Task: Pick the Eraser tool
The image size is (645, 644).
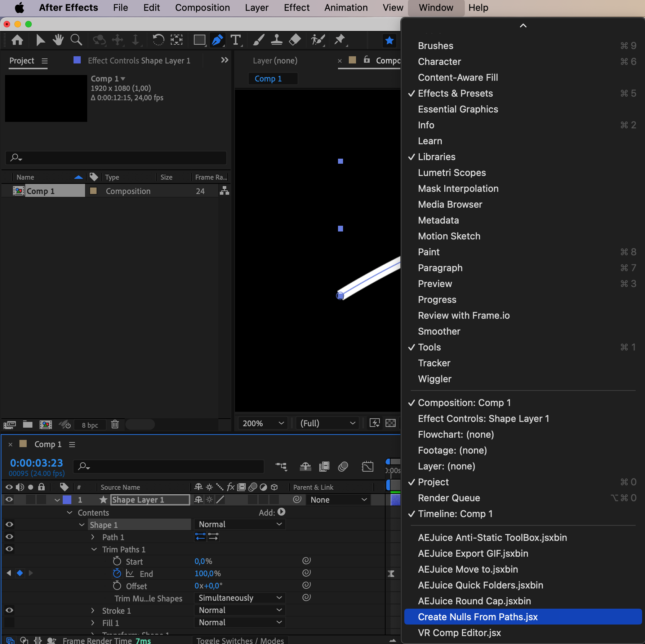Action: (295, 40)
